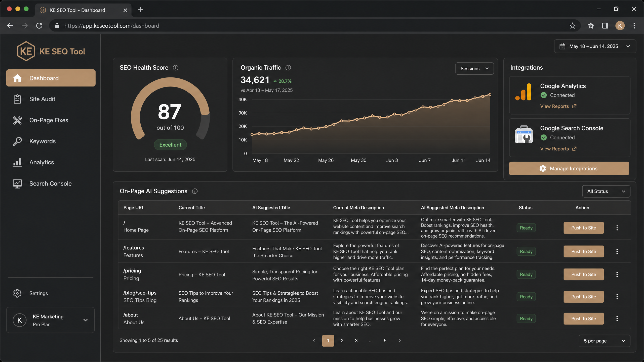Open the Site Audit clipboard icon
Image resolution: width=644 pixels, height=362 pixels.
click(x=17, y=99)
